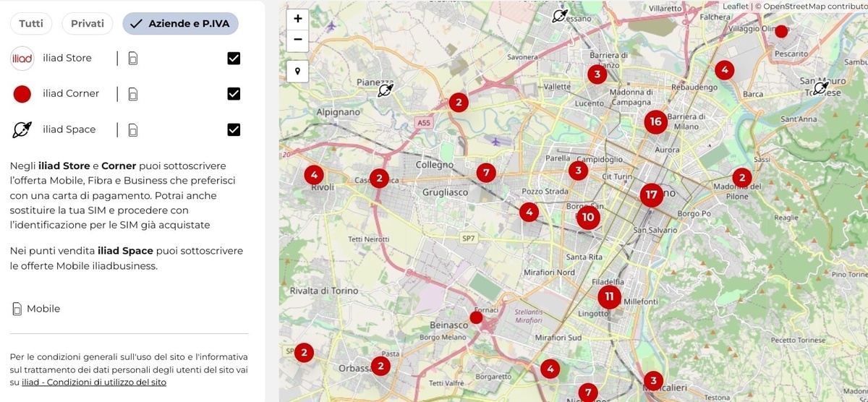Select the iliad Space marker near San Mauro Torinese
This screenshot has width=868, height=402.
click(820, 88)
